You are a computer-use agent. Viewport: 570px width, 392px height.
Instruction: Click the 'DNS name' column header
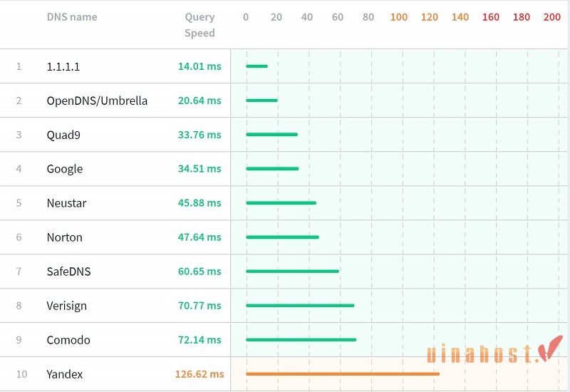(x=72, y=17)
